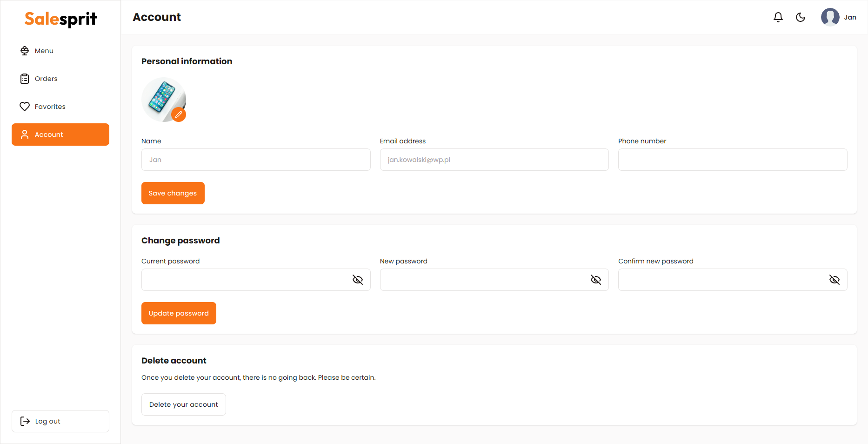Image resolution: width=868 pixels, height=444 pixels.
Task: Click the Log out button
Action: [60, 421]
